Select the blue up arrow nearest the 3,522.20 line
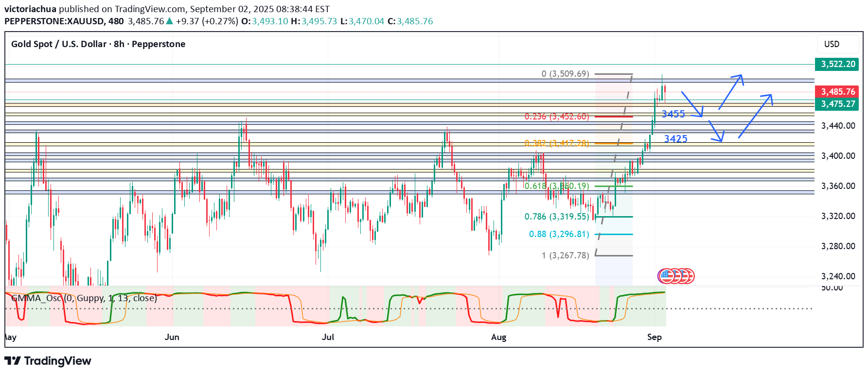Screen dimensions: 868x374 coord(731,91)
